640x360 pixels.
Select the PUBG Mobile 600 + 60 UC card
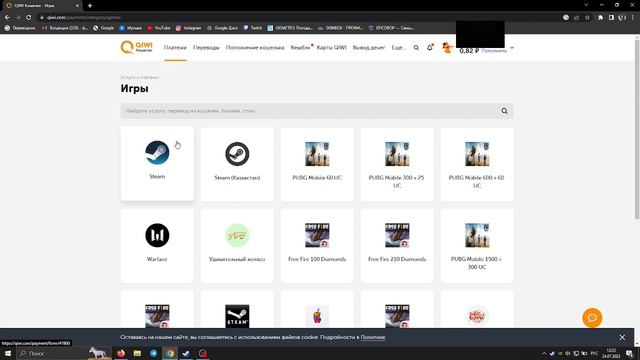(x=477, y=164)
